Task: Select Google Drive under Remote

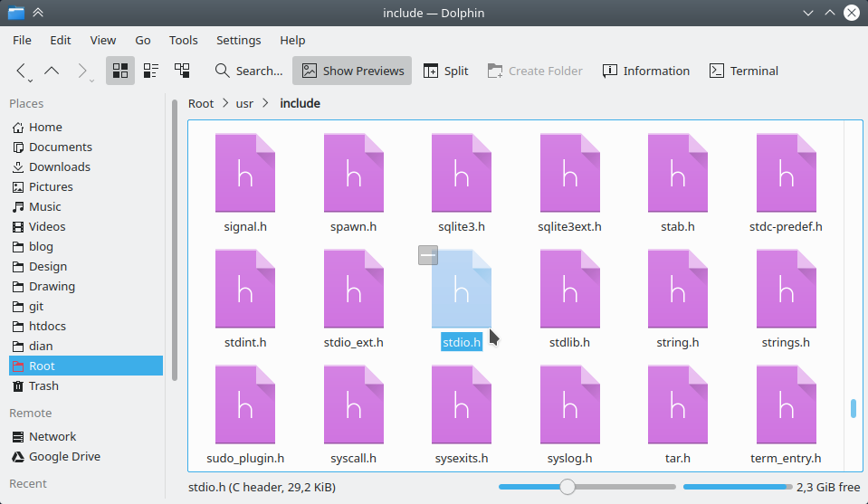Action: (64, 456)
